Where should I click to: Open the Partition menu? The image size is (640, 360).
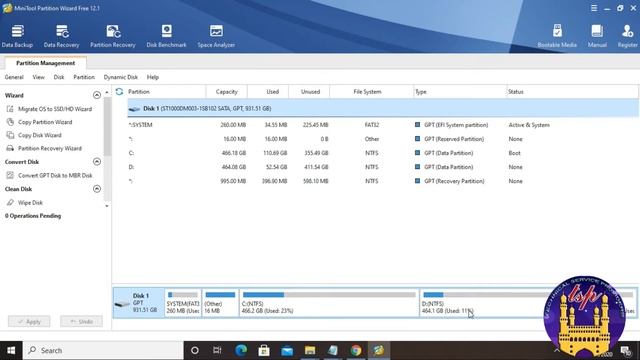84,77
